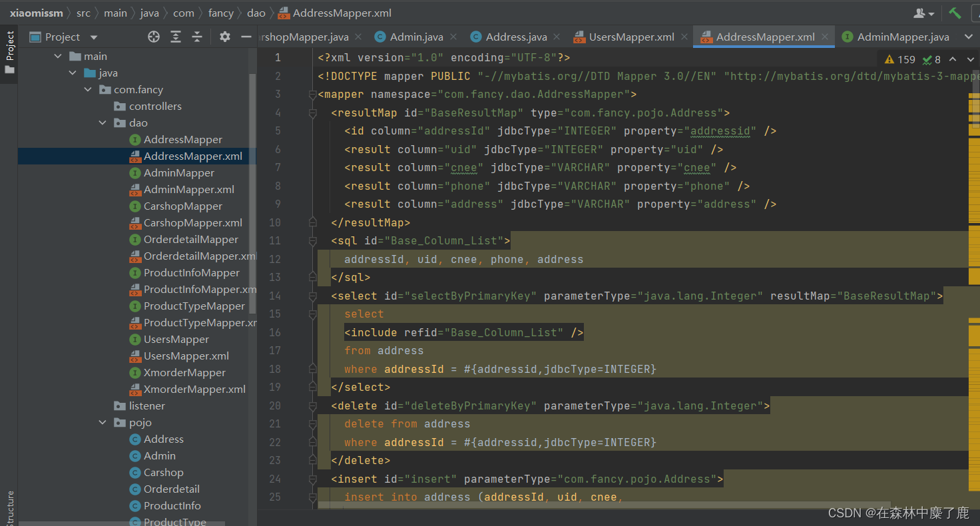Close the Address.java tab
The height and width of the screenshot is (526, 980).
[x=557, y=37]
